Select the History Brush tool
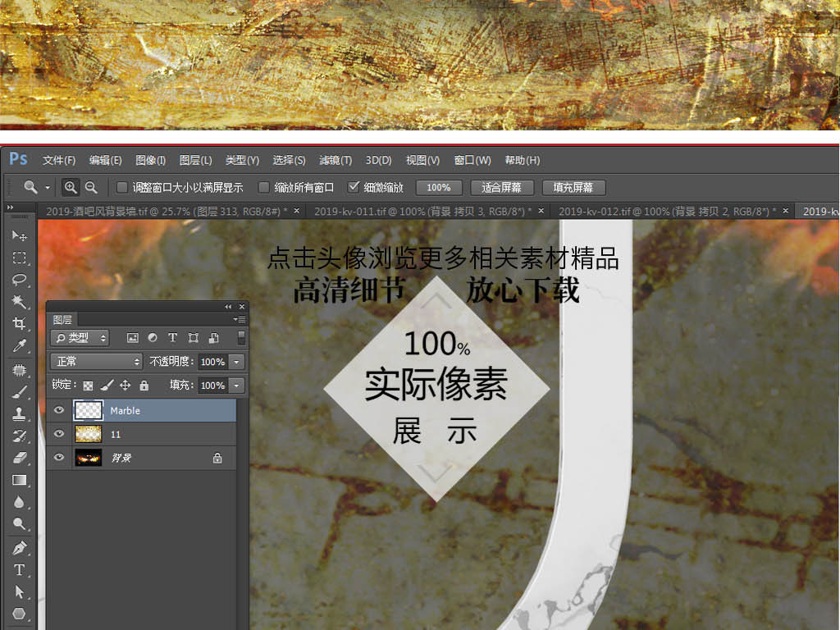 tap(20, 436)
